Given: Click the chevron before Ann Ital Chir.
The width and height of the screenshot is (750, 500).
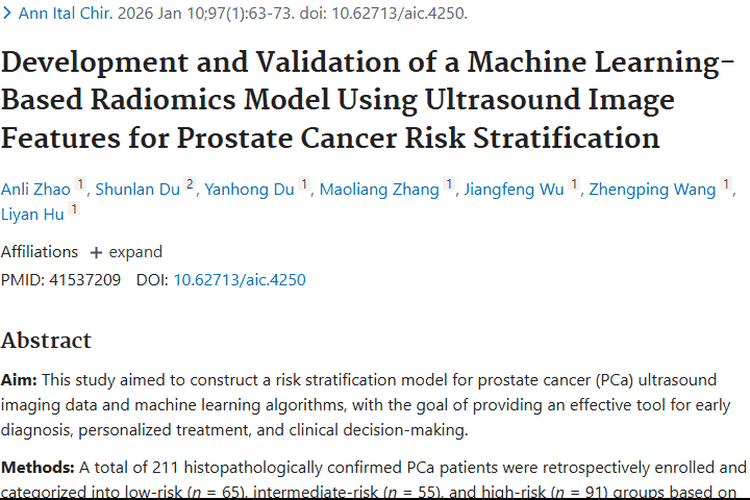Looking at the screenshot, I should pyautogui.click(x=8, y=15).
